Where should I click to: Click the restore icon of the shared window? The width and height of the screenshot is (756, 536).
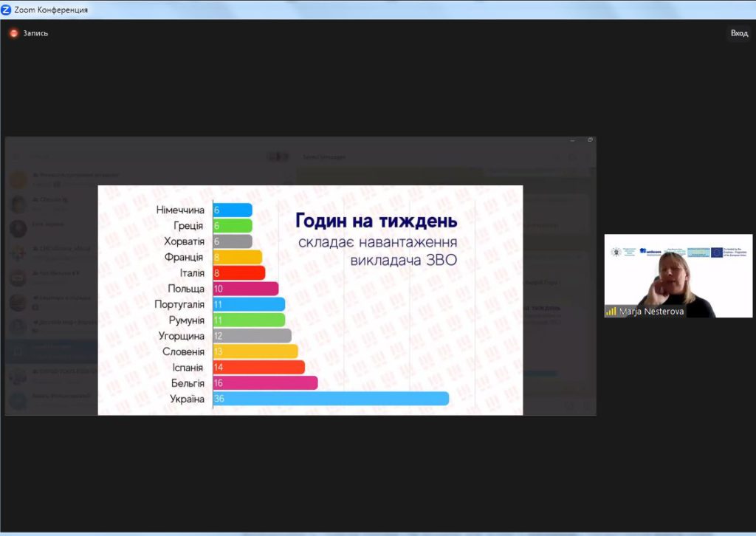coord(590,140)
